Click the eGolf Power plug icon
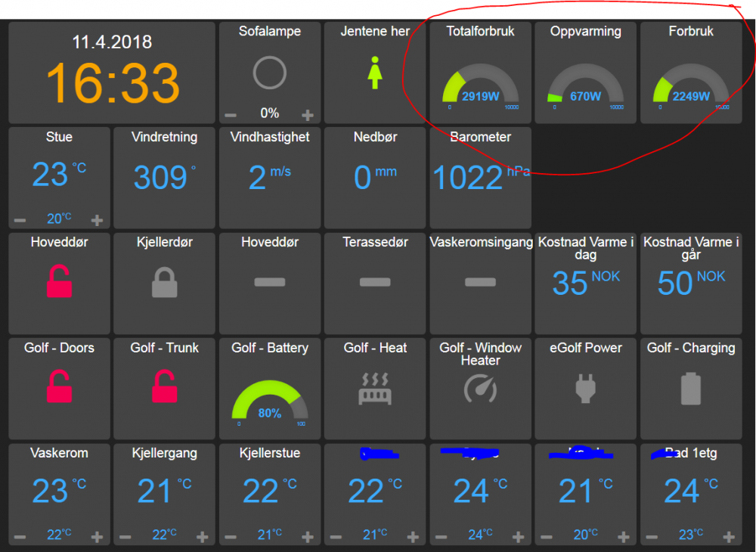Image resolution: width=756 pixels, height=552 pixels. tap(585, 388)
